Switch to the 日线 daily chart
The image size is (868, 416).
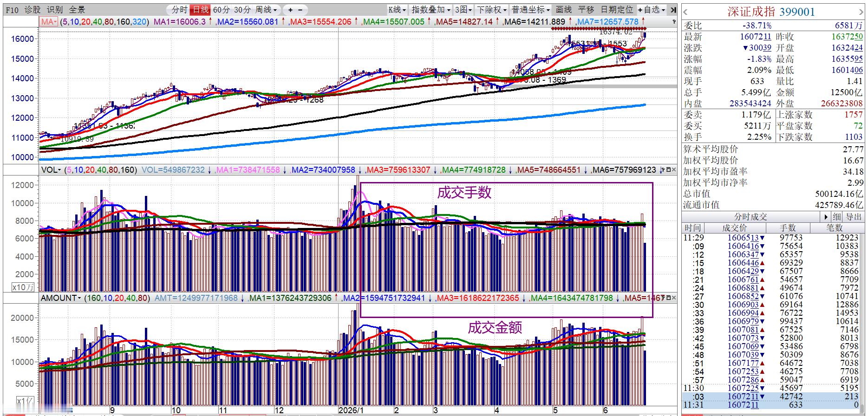[x=201, y=9]
